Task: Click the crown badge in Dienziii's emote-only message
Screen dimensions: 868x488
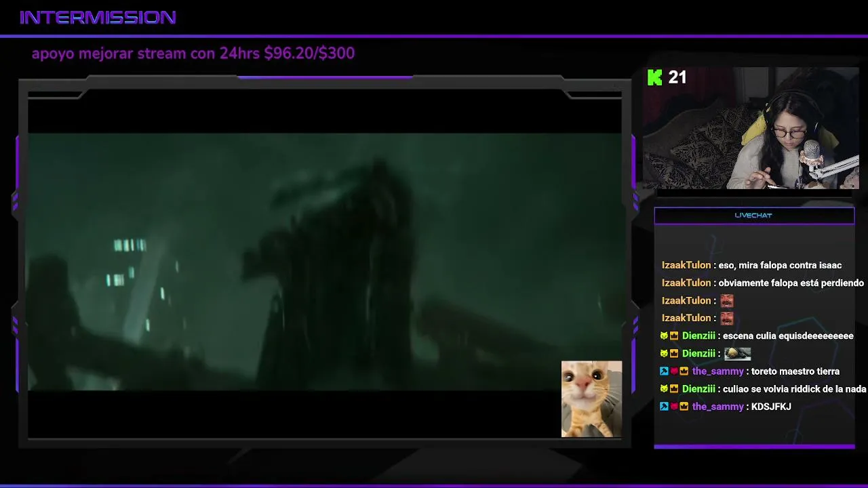Action: click(x=674, y=354)
